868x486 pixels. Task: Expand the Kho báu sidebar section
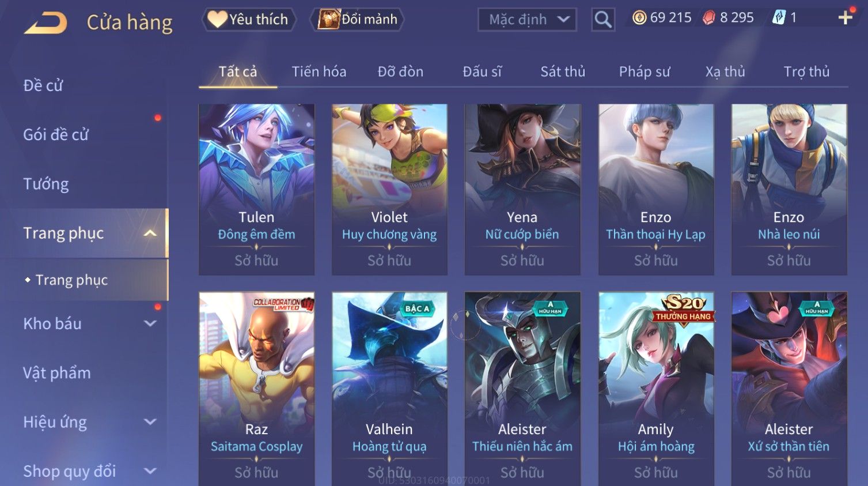[x=150, y=323]
